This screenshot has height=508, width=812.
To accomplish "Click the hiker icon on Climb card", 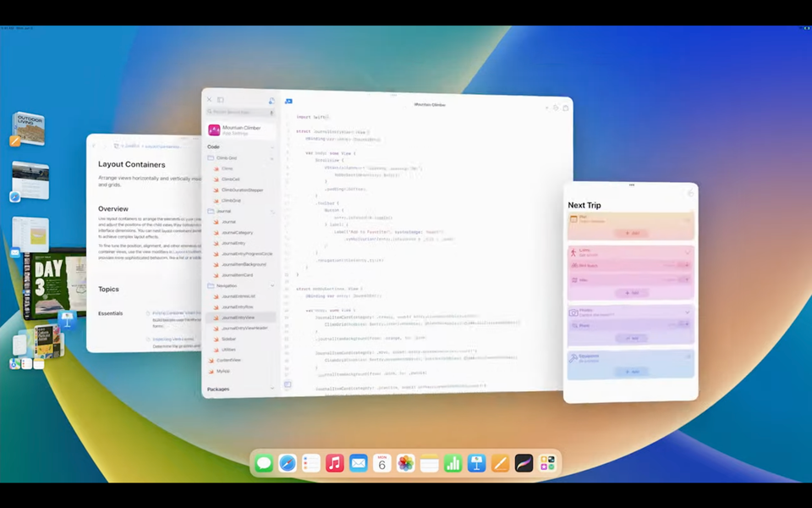I will [x=573, y=252].
